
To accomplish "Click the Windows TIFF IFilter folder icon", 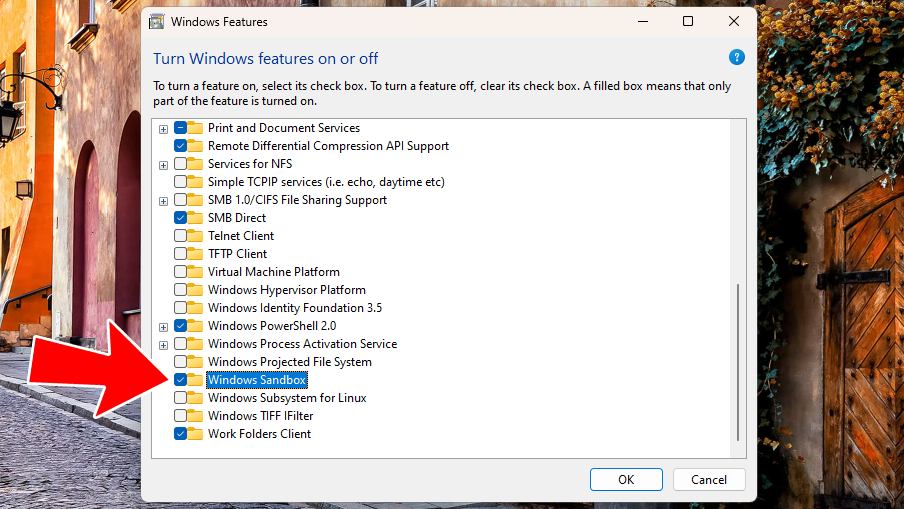I will [x=195, y=416].
